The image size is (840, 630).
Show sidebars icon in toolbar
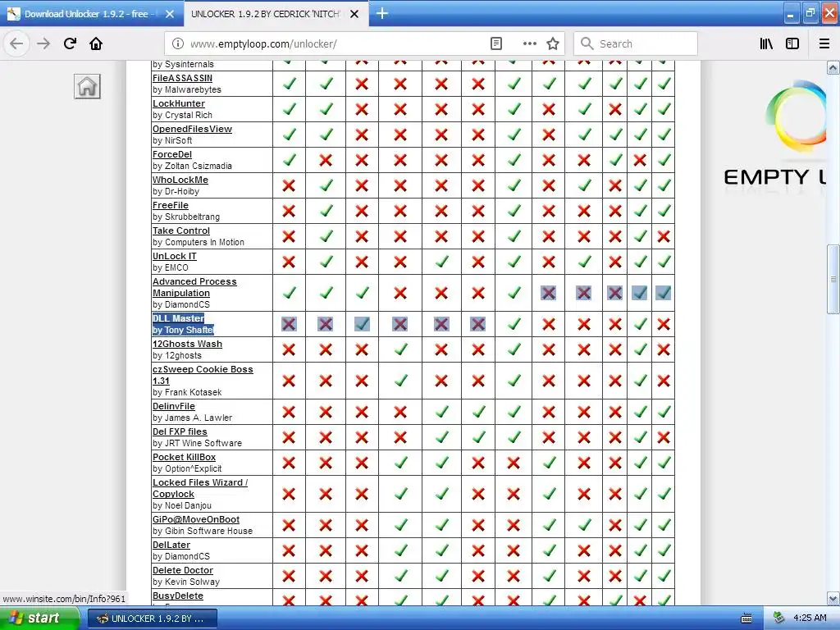pos(792,43)
